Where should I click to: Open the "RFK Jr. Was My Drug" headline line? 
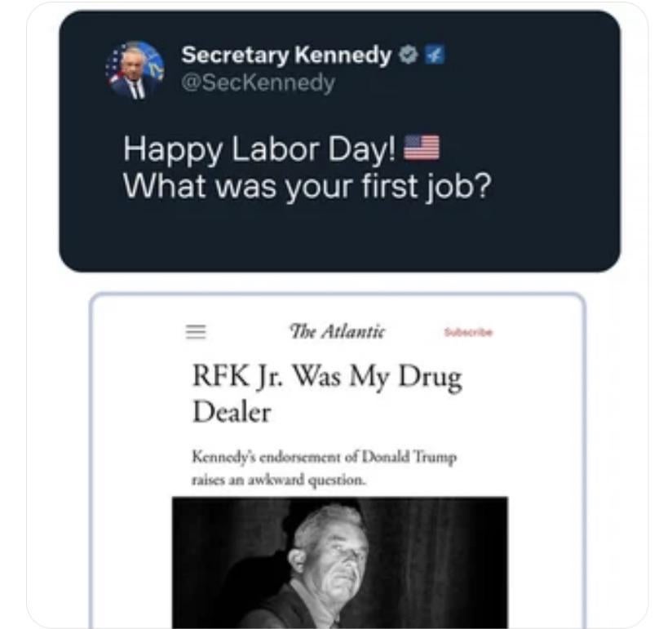click(327, 378)
